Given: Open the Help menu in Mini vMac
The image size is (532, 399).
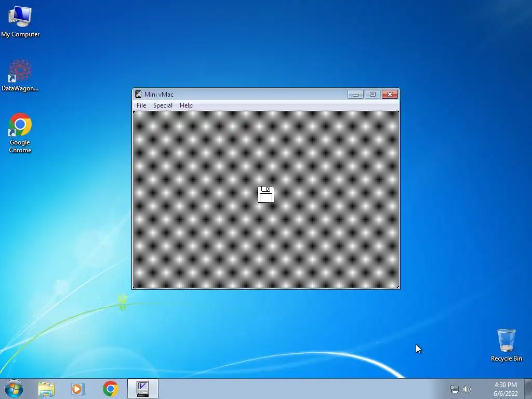Looking at the screenshot, I should [186, 105].
